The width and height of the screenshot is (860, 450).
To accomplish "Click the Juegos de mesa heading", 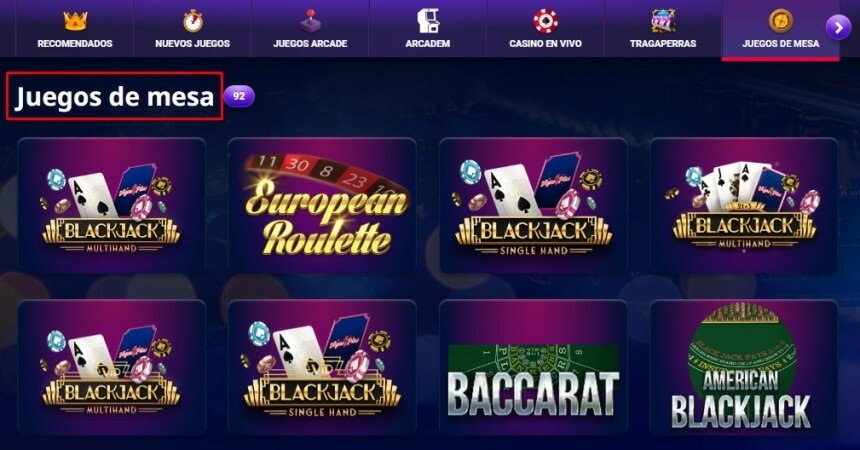I will point(115,97).
